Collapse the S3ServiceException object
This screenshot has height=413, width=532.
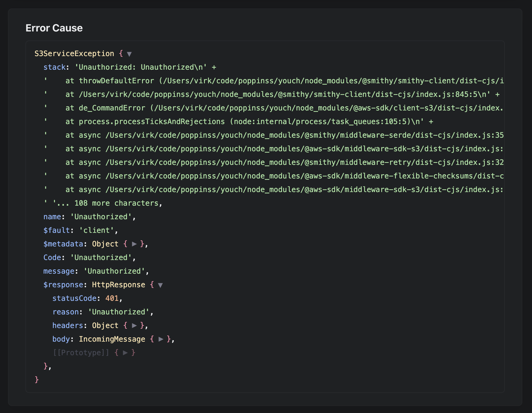click(x=129, y=54)
